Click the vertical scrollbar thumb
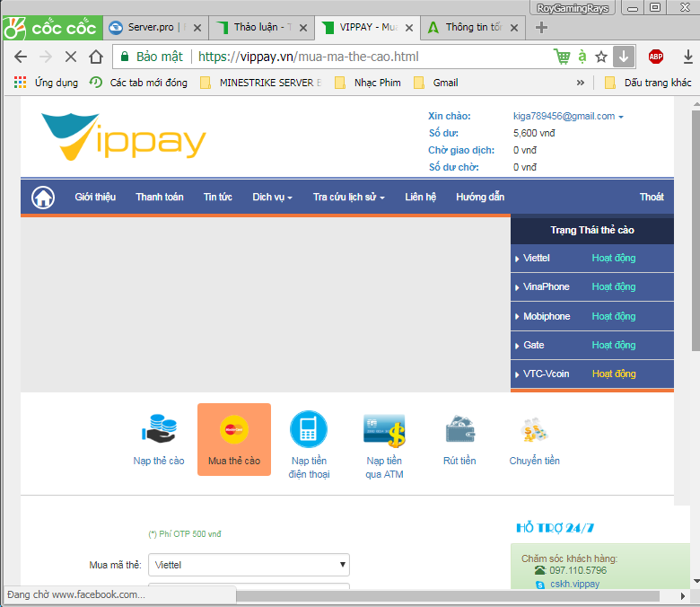700x607 pixels. point(696,230)
